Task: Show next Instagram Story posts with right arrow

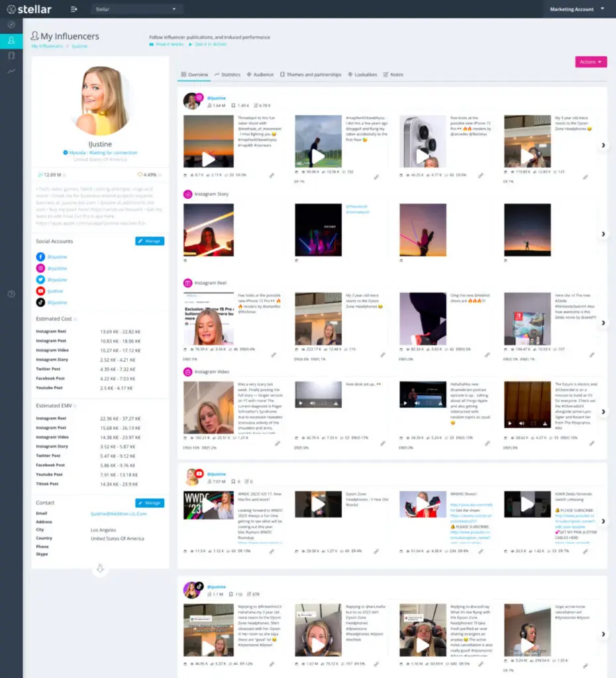Action: tap(603, 234)
